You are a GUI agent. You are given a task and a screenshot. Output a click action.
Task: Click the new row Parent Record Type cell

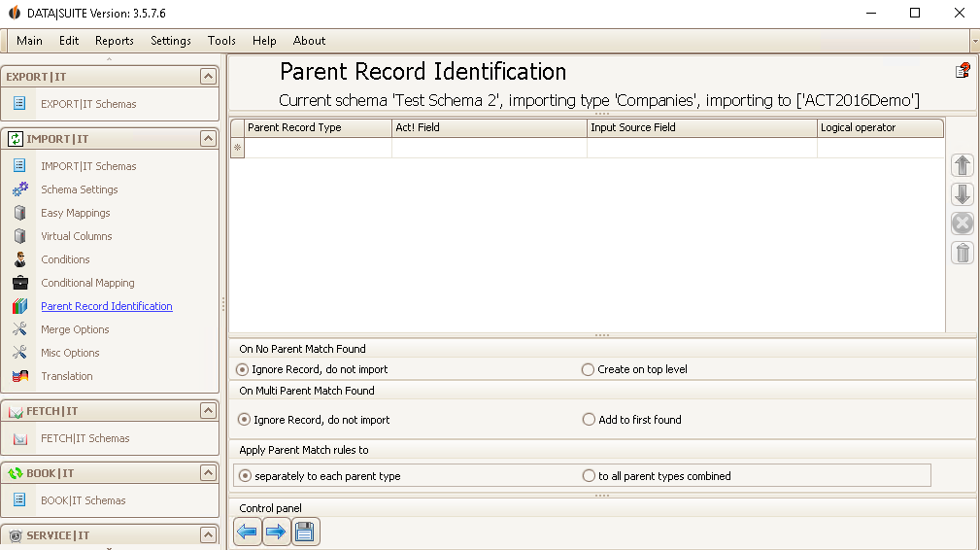(x=318, y=148)
